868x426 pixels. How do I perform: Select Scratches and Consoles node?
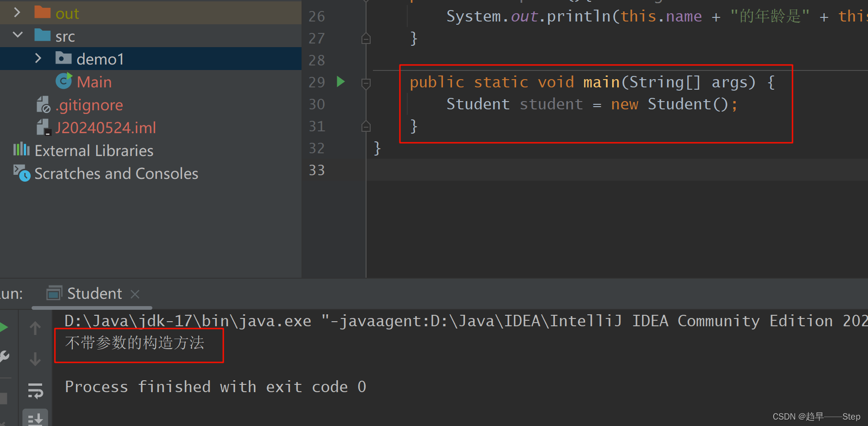pos(116,173)
